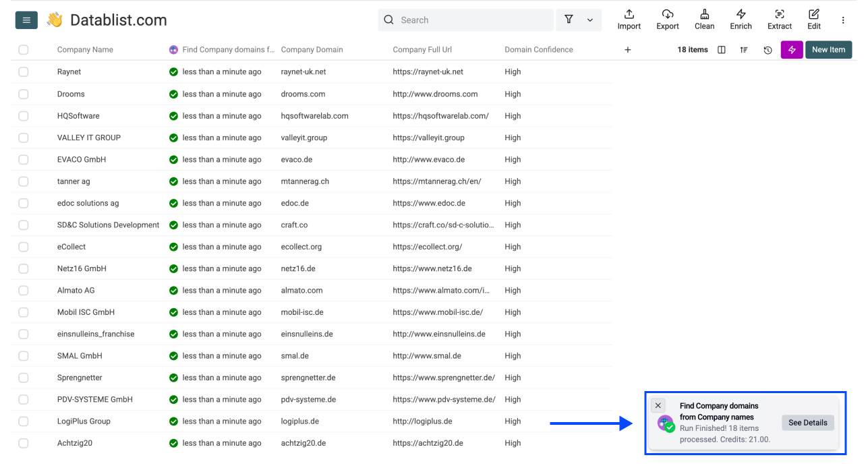The height and width of the screenshot is (472, 868).
Task: Click the green check in Netz16 GmbH row
Action: coord(174,268)
